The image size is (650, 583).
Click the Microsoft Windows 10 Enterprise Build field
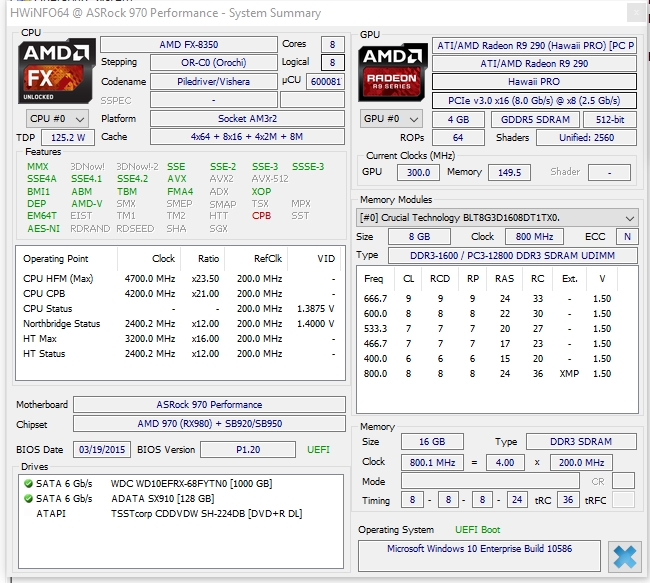[x=479, y=556]
